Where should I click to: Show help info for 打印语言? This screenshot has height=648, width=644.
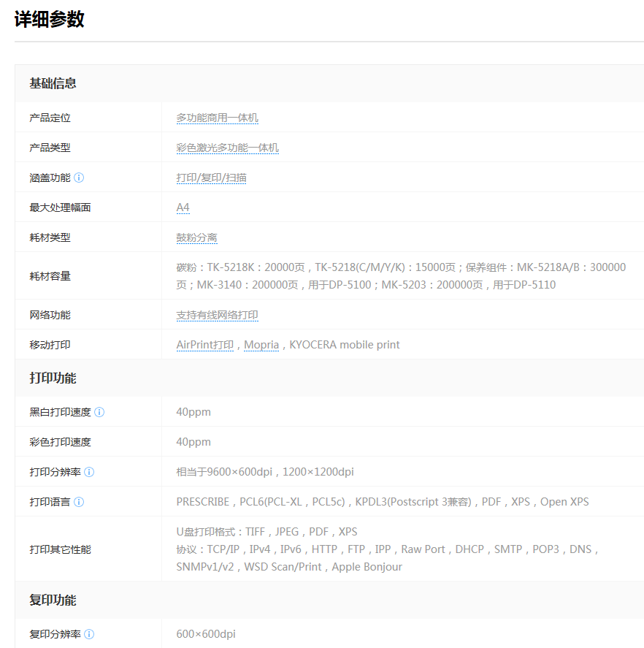(x=79, y=502)
